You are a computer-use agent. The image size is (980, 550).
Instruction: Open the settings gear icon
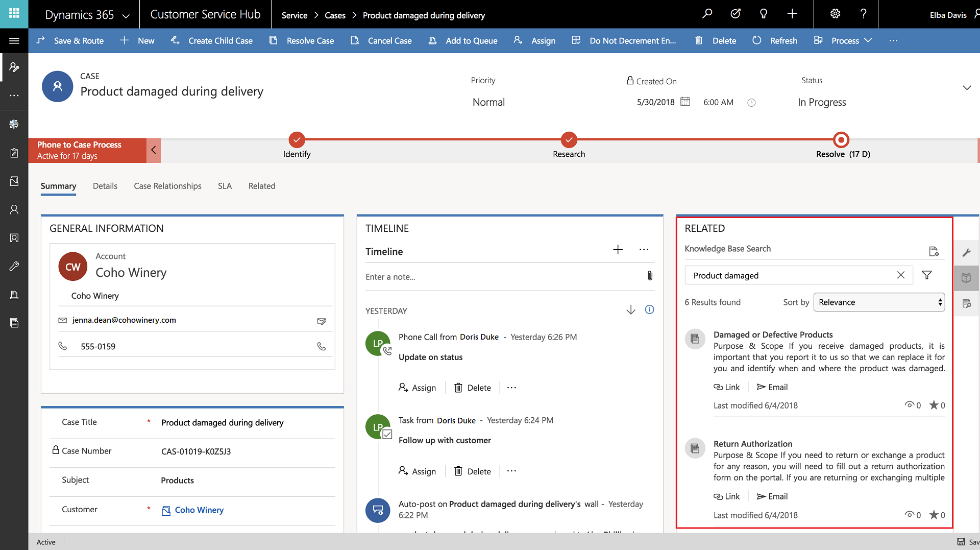pyautogui.click(x=835, y=14)
